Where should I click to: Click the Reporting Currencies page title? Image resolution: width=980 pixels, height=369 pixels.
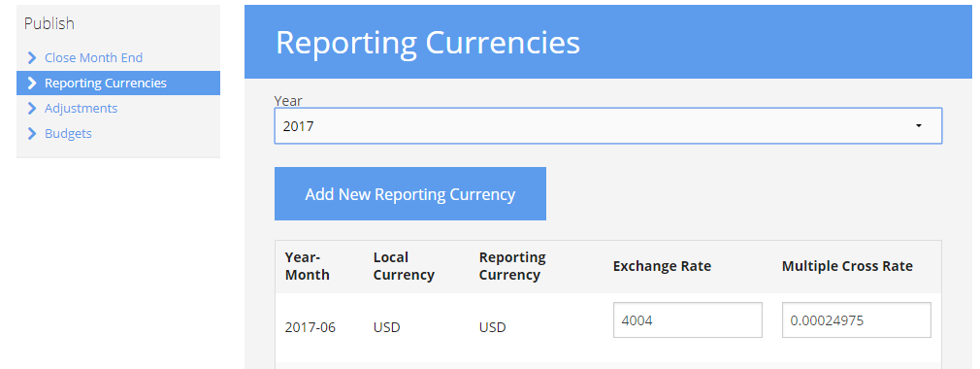click(428, 43)
